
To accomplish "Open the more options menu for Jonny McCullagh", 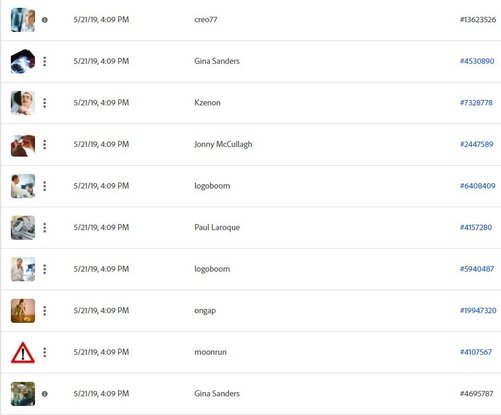I will click(45, 144).
